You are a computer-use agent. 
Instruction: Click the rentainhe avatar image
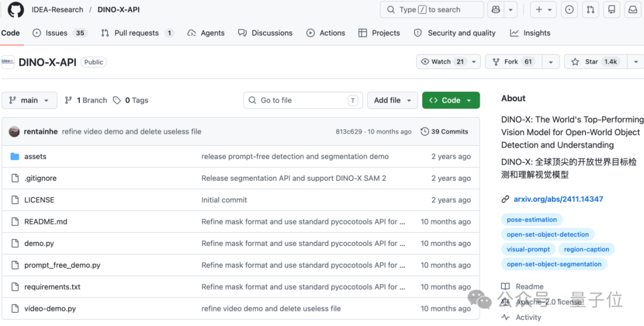pos(14,131)
